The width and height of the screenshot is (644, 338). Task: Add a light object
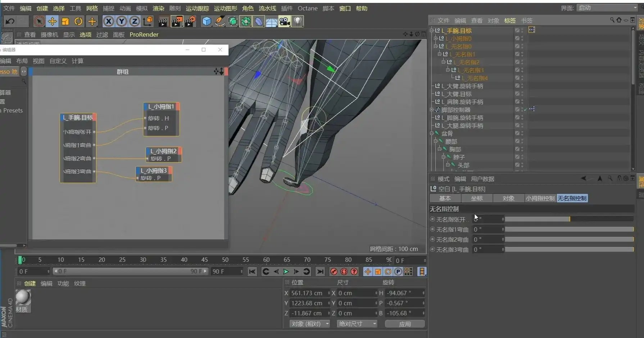(298, 21)
